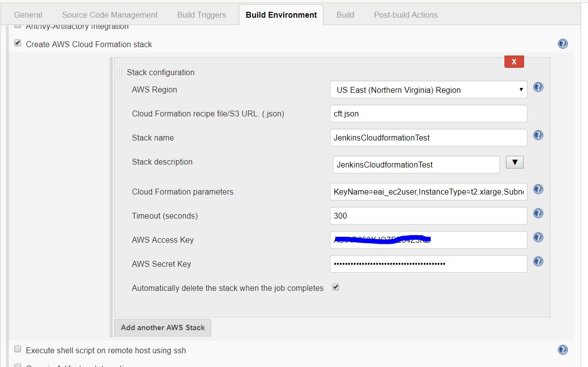Click help icon for Execute shell script option

click(563, 350)
